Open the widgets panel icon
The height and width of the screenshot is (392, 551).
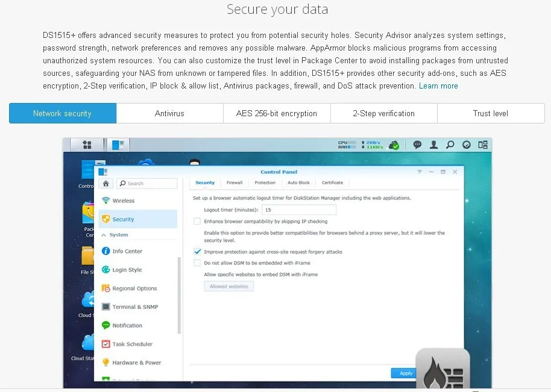point(483,145)
